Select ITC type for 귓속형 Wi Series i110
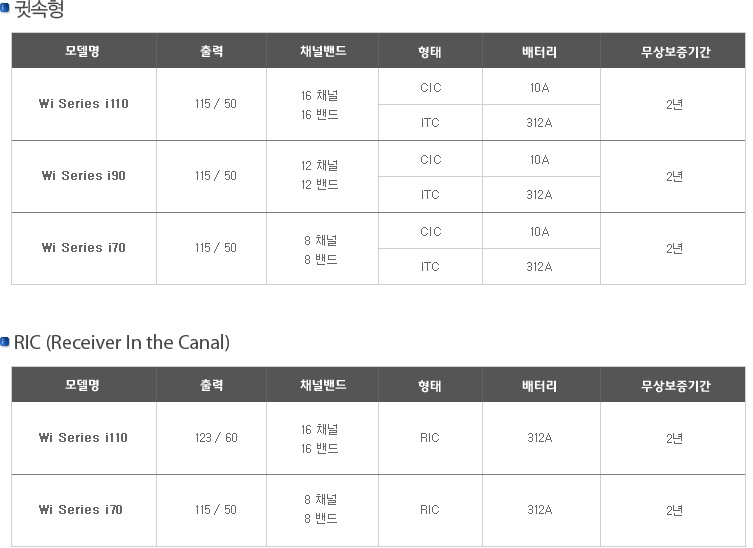This screenshot has height=548, width=753. [430, 123]
